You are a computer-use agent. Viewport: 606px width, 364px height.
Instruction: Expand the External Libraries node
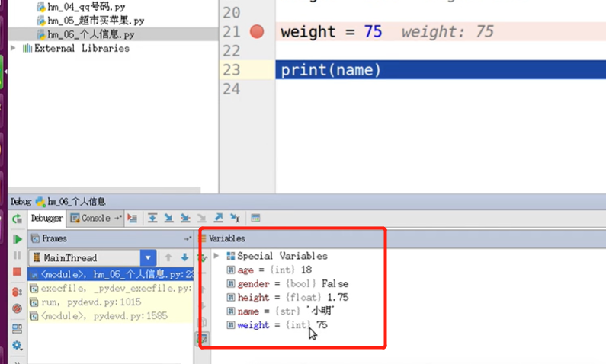pos(13,48)
